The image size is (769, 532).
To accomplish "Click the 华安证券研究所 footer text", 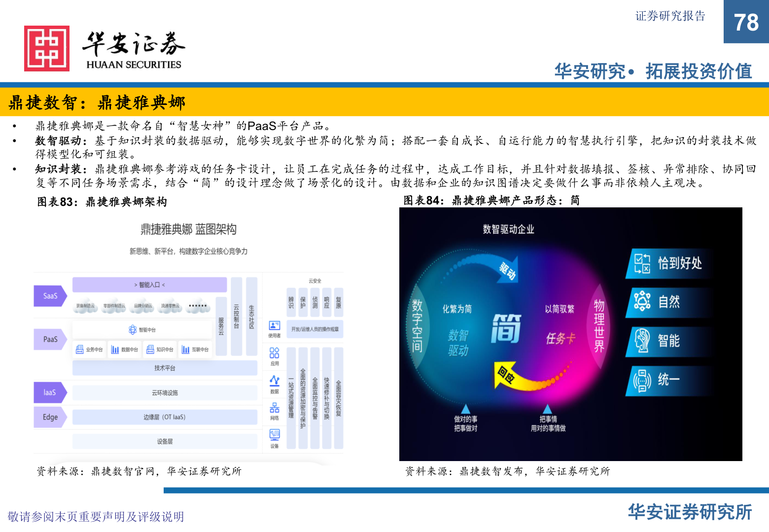I will (x=690, y=512).
